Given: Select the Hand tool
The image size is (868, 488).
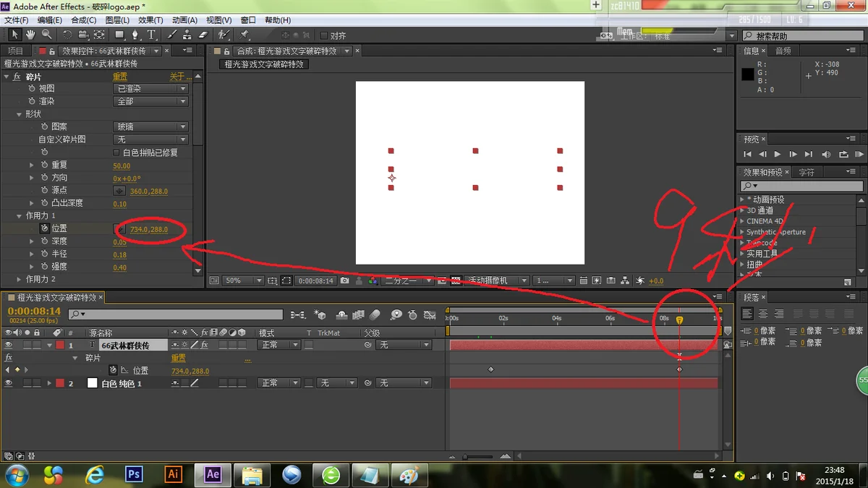Looking at the screenshot, I should tap(30, 35).
